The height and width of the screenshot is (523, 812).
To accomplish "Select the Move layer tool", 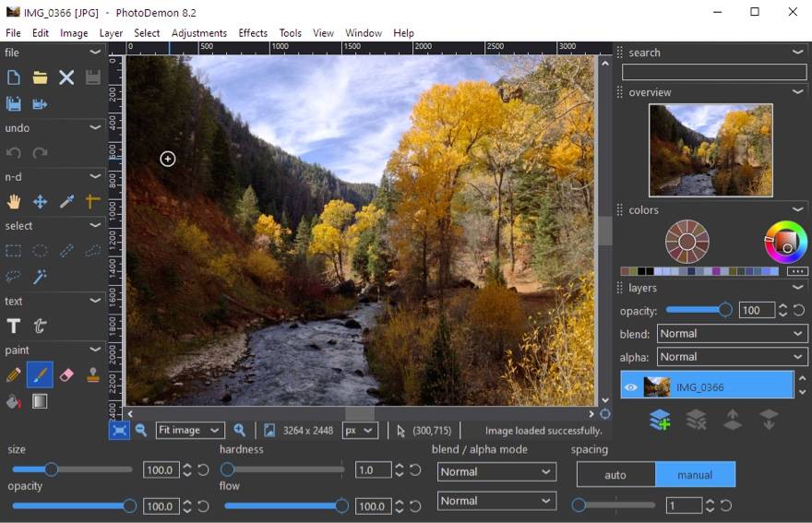I will 40,201.
